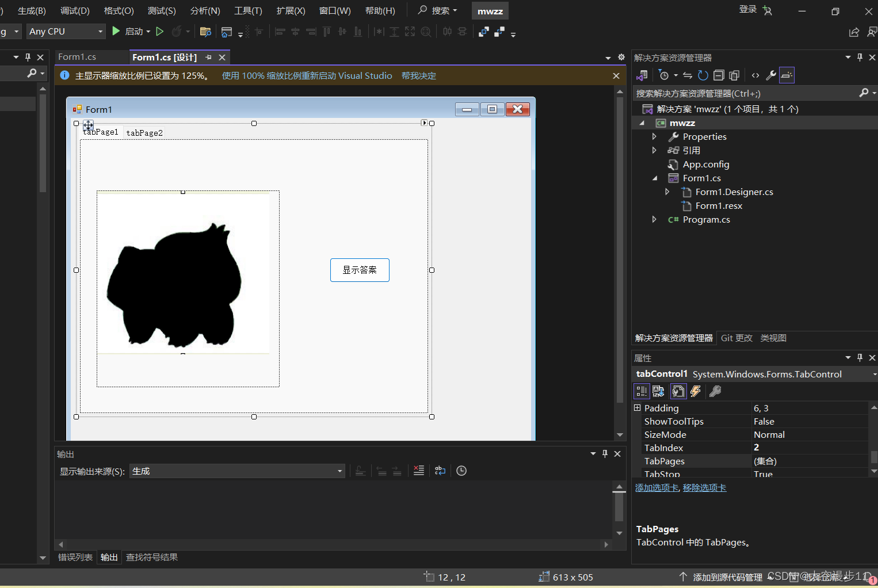Image resolution: width=878 pixels, height=588 pixels.
Task: Open the 调试(D) debug menu
Action: click(75, 11)
